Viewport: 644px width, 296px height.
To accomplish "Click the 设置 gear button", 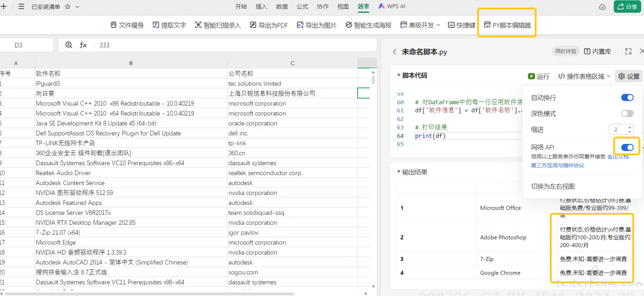I will pos(629,76).
